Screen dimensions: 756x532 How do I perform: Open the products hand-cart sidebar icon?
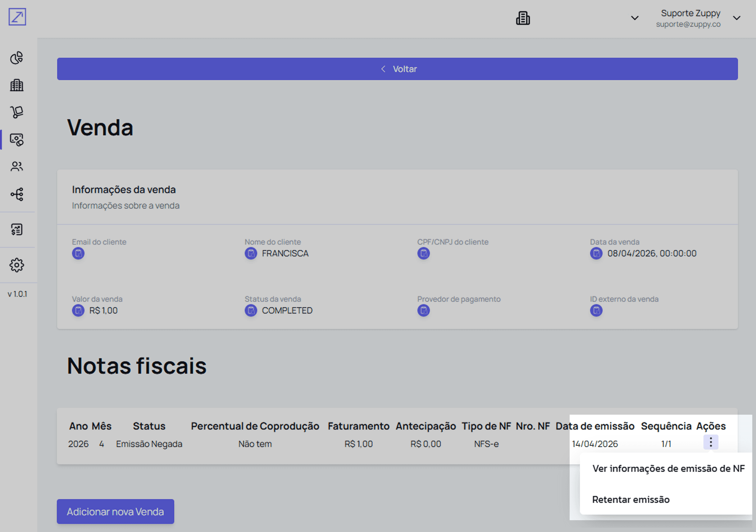click(x=17, y=112)
